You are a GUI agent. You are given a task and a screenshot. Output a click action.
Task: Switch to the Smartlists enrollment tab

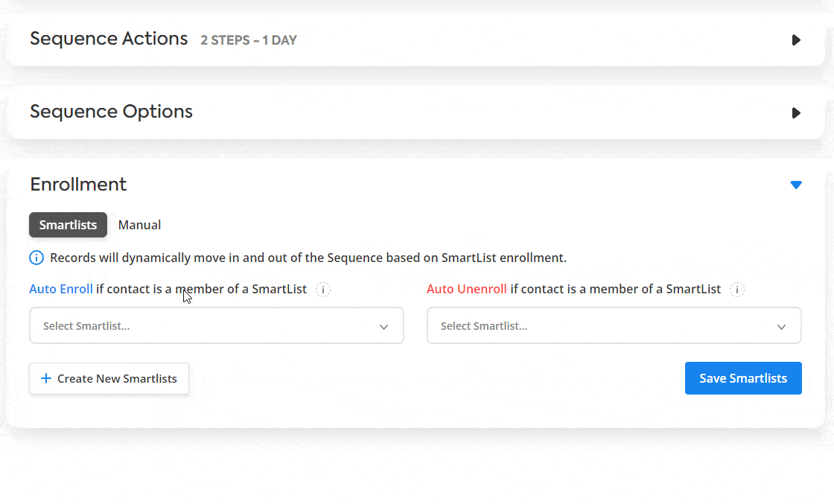coord(68,225)
